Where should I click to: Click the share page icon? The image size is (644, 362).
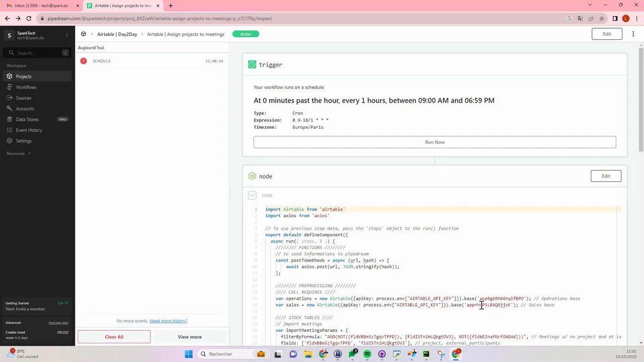click(x=591, y=19)
